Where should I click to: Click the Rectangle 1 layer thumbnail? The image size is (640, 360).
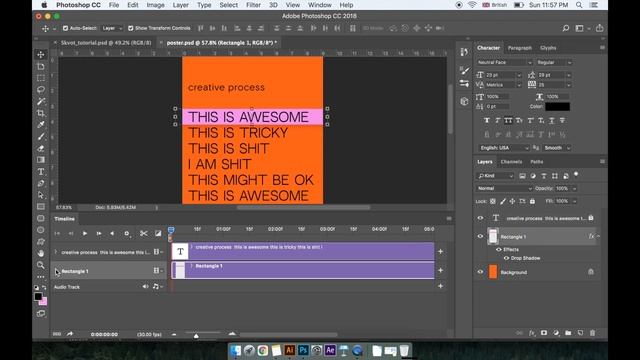tap(493, 236)
